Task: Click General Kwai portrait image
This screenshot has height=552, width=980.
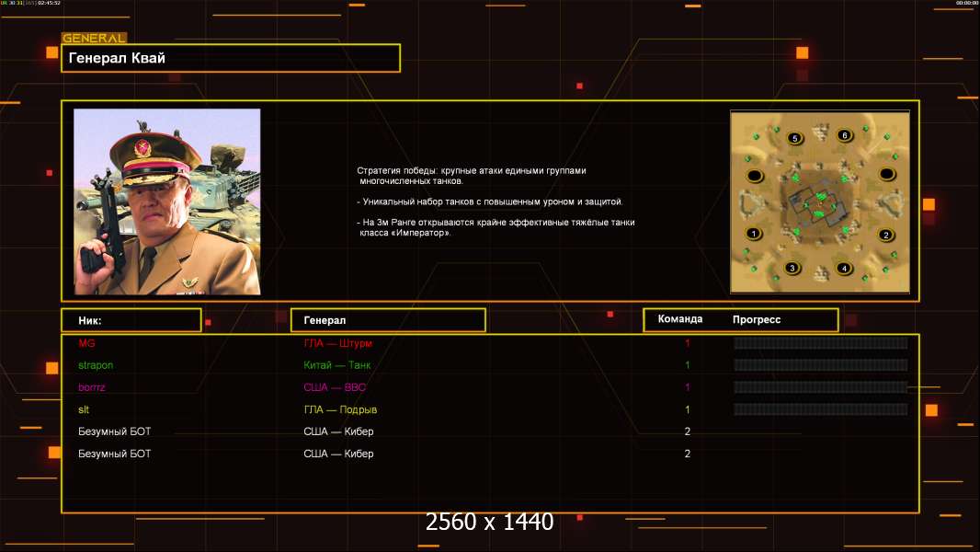Action: coord(167,201)
